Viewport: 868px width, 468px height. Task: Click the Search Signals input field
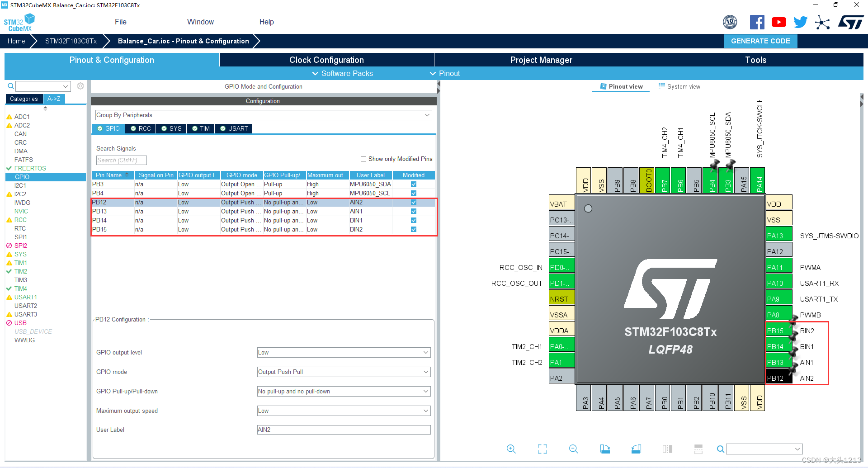pos(121,160)
